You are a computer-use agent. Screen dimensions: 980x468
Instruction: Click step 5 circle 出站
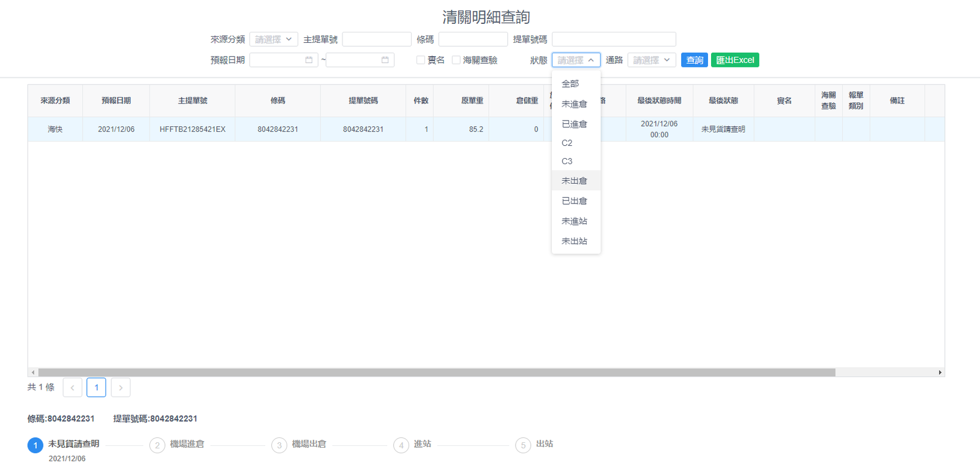click(x=522, y=445)
